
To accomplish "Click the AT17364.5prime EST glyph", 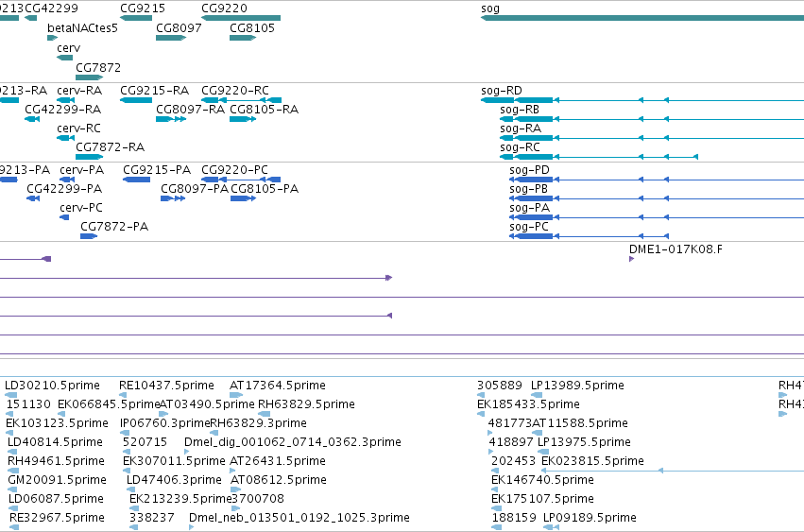I will click(236, 395).
